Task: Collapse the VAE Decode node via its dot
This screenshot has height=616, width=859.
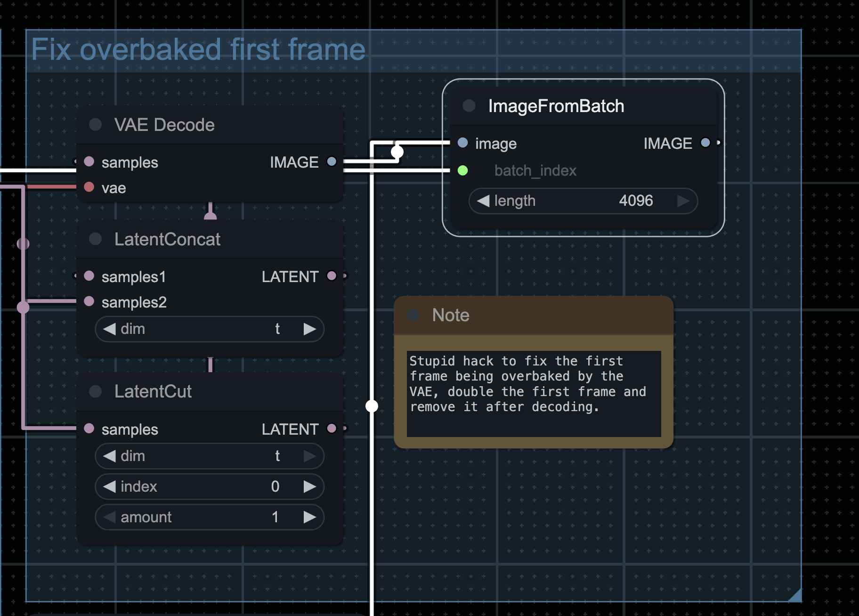Action: pyautogui.click(x=96, y=124)
